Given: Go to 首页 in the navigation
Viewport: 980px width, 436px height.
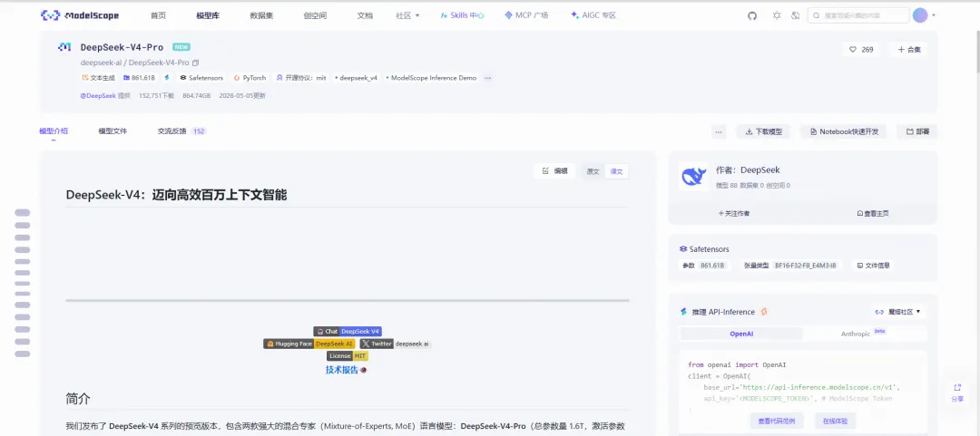Looking at the screenshot, I should point(158,15).
